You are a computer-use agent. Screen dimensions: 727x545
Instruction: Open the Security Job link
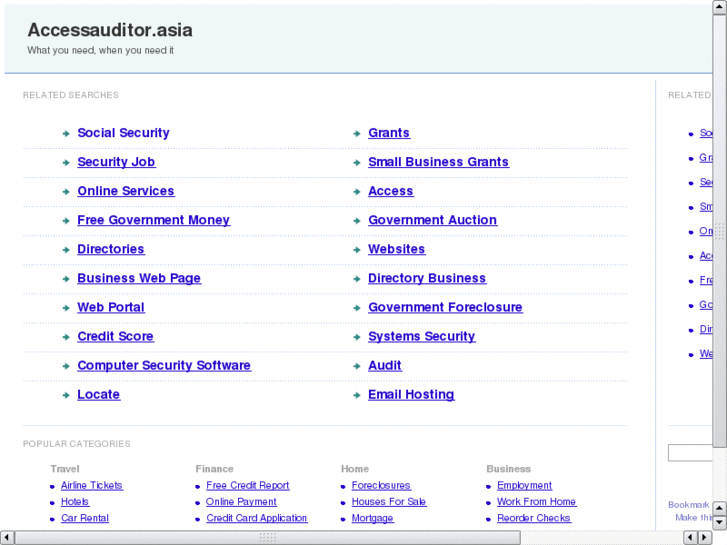coord(116,162)
